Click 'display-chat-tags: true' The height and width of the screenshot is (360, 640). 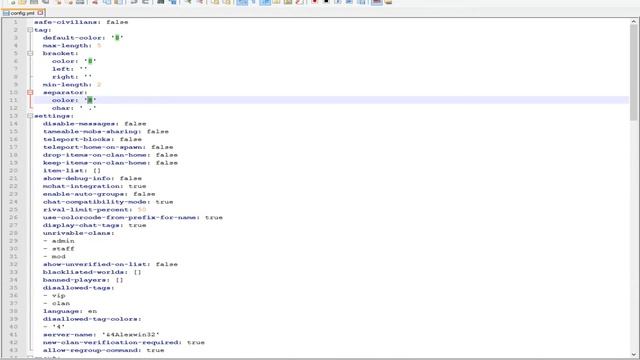[94, 225]
